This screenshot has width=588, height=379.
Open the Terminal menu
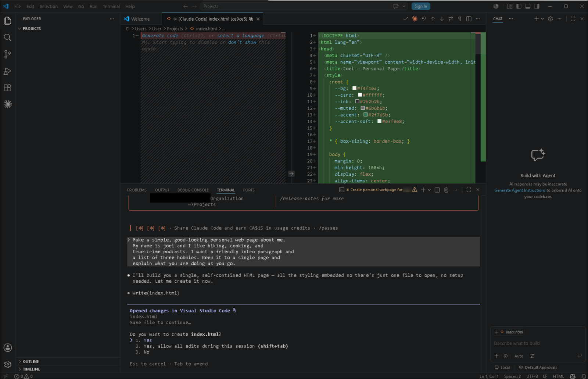point(111,6)
